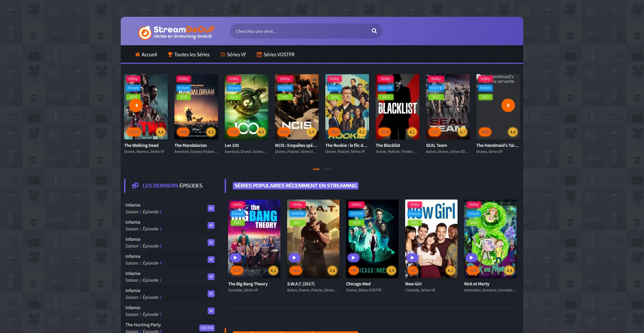Open The Rookie poster
The height and width of the screenshot is (333, 644).
[x=347, y=107]
